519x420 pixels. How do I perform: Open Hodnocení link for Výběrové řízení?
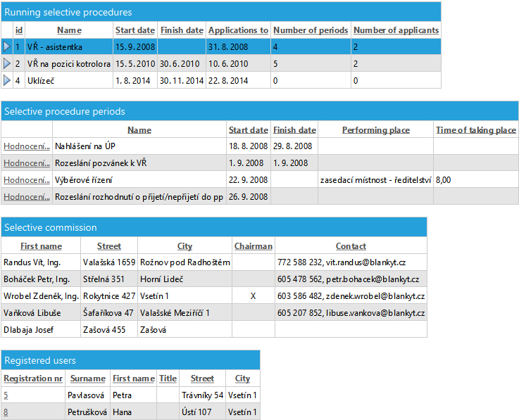[27, 180]
